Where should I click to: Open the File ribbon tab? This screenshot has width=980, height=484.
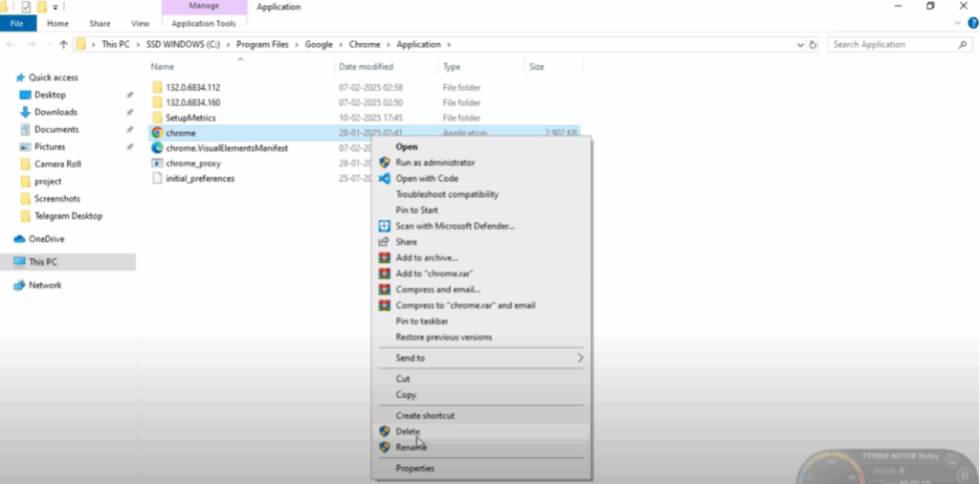coord(18,23)
